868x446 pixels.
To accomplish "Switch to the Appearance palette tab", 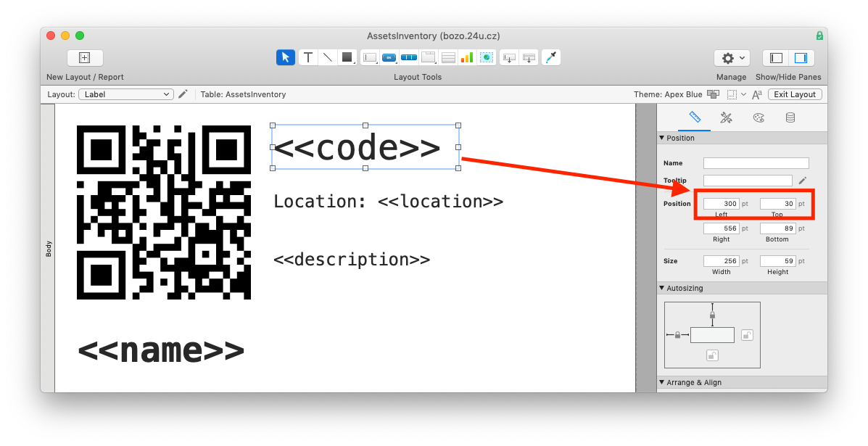I will click(759, 117).
